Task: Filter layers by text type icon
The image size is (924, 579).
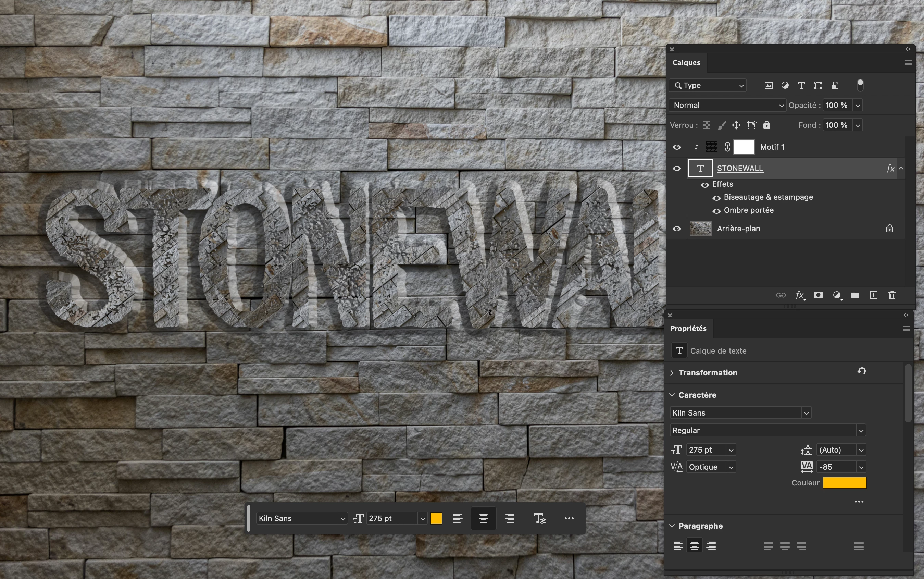Action: (x=801, y=85)
